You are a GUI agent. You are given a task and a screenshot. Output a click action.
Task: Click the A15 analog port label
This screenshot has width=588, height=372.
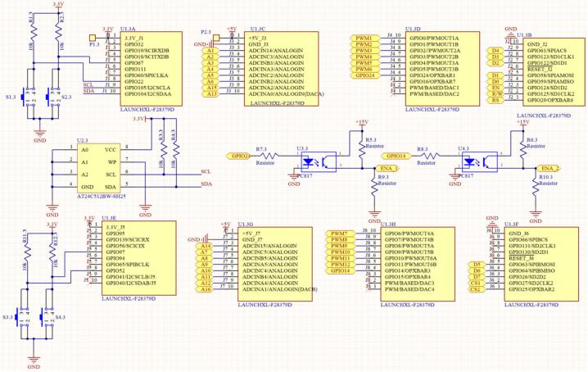[x=210, y=88]
